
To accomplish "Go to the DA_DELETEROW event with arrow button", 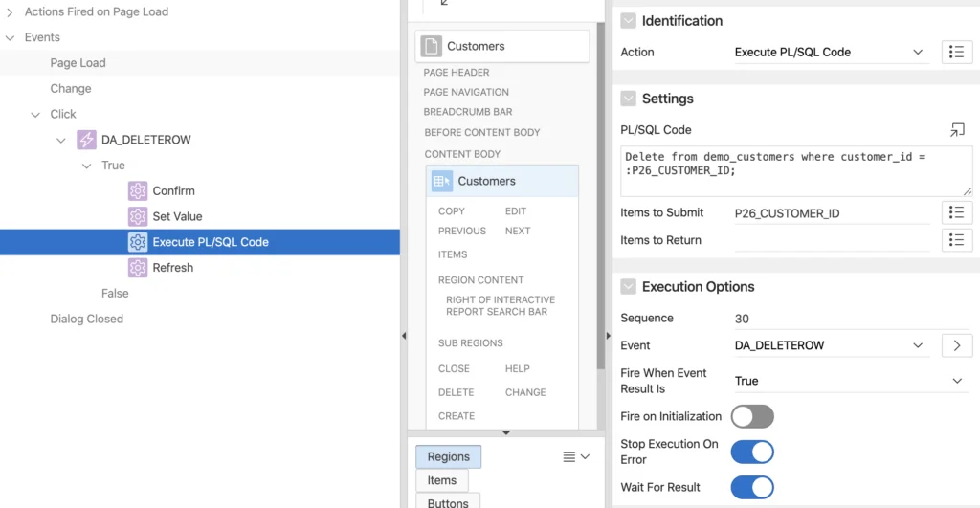I will 956,345.
